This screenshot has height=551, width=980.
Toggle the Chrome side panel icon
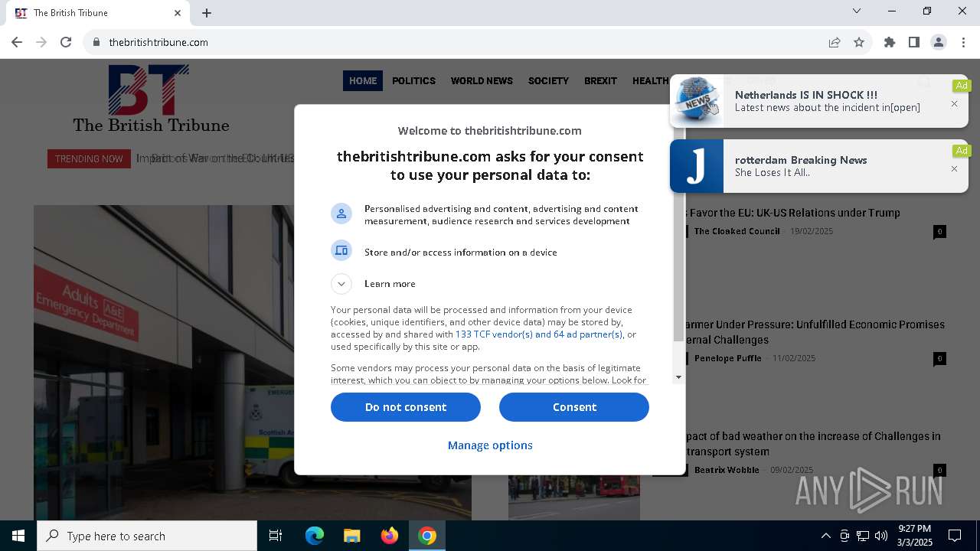pyautogui.click(x=914, y=42)
